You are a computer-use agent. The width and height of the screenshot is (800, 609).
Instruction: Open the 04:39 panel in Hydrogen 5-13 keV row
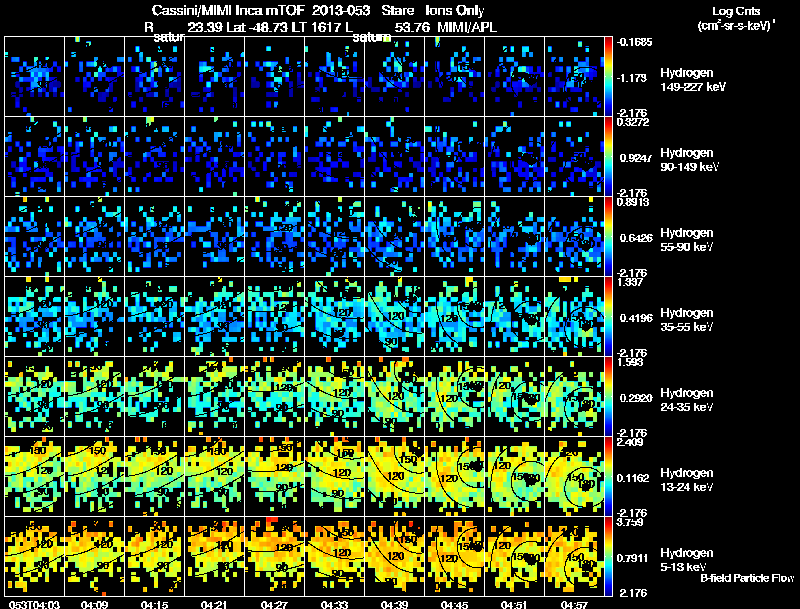pos(394,556)
